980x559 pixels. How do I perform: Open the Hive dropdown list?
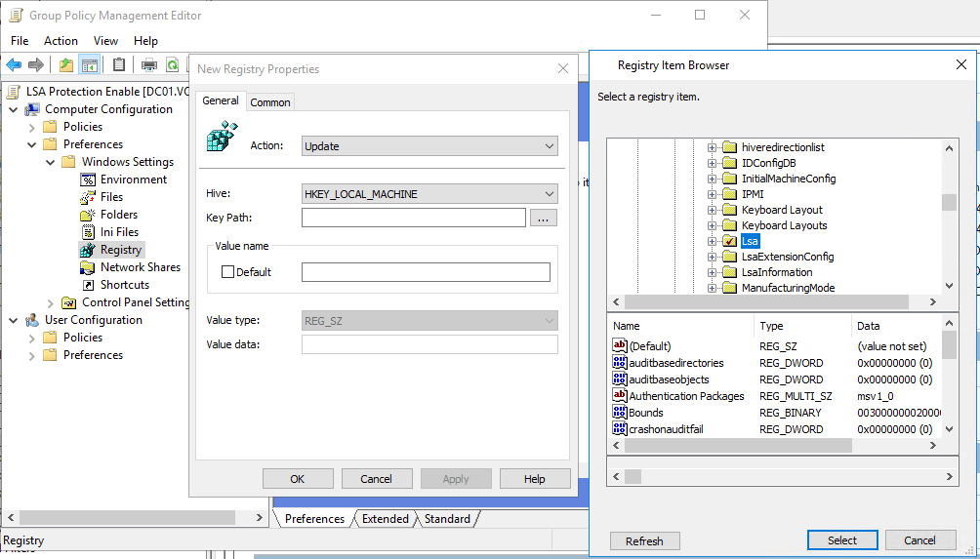(429, 194)
